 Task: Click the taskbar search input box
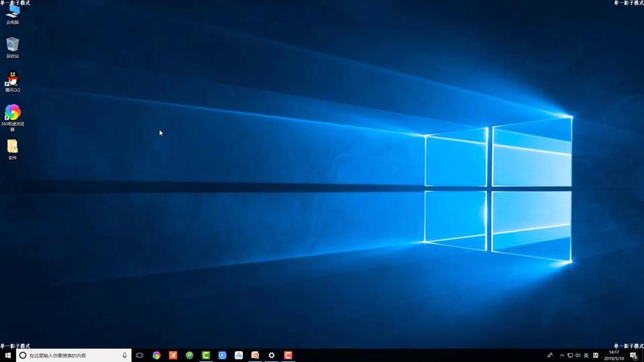coord(71,355)
